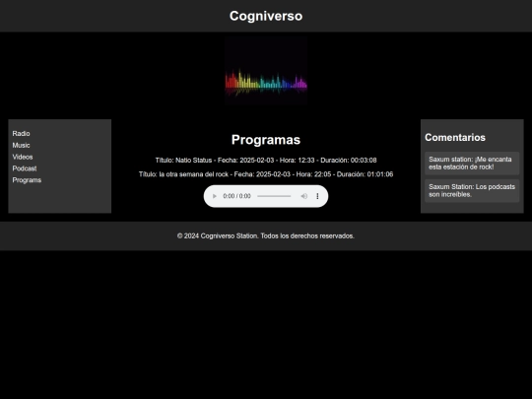Viewport: 532px width, 399px height.
Task: Click the footer copyright text
Action: [x=266, y=235]
